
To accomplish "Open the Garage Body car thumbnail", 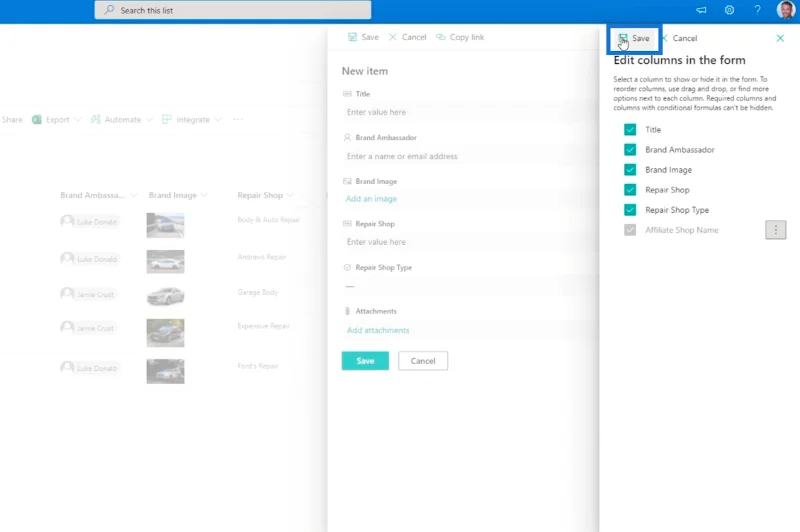I will click(165, 296).
